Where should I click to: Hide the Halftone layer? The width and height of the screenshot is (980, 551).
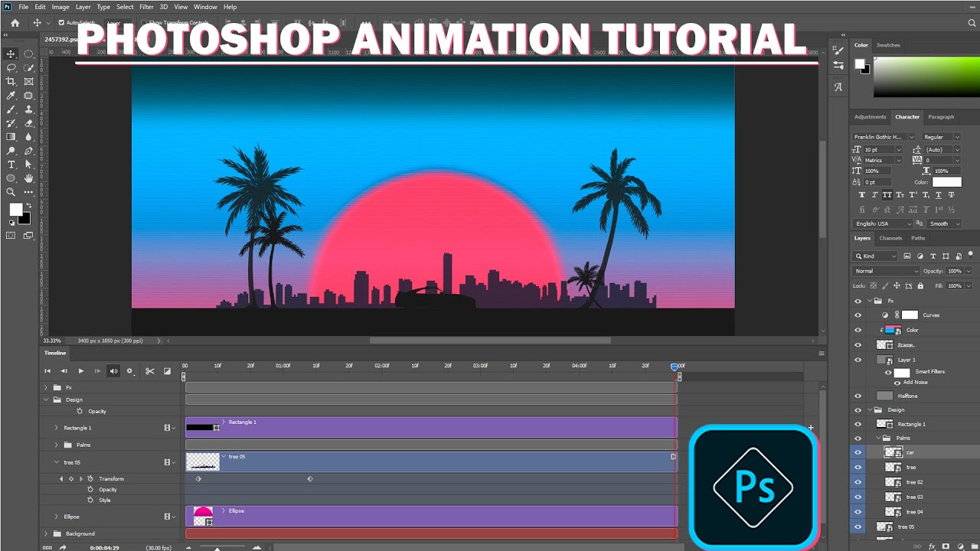(857, 396)
